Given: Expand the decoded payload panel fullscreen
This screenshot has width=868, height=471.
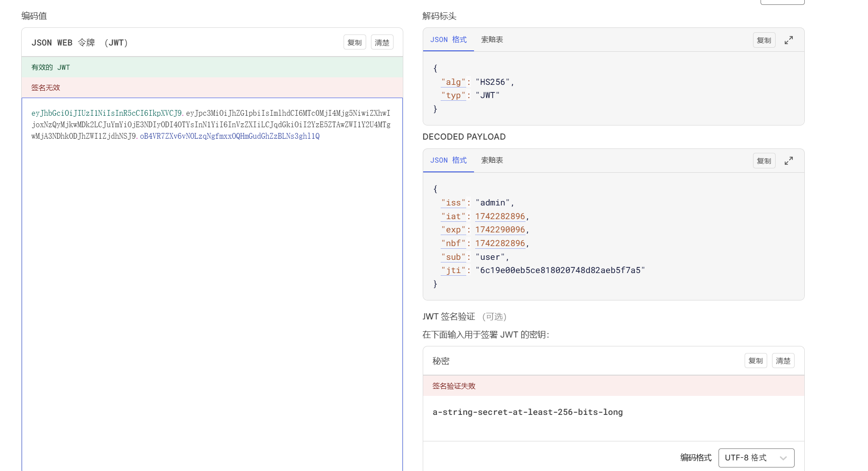Looking at the screenshot, I should click(788, 161).
